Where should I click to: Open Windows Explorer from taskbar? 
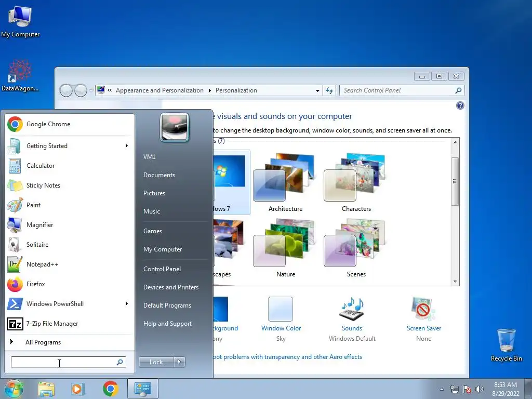point(46,389)
